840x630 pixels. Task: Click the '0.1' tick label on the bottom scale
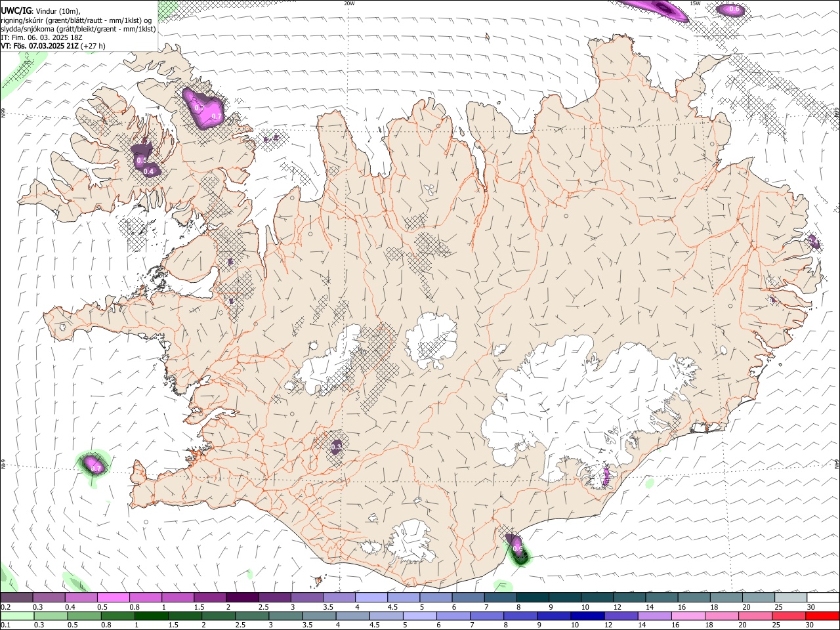(5, 625)
